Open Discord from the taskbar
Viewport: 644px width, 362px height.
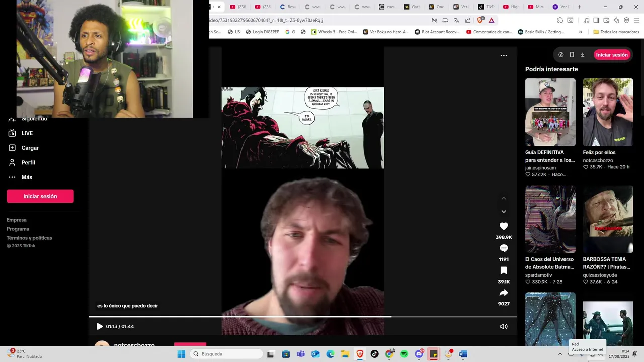(419, 354)
